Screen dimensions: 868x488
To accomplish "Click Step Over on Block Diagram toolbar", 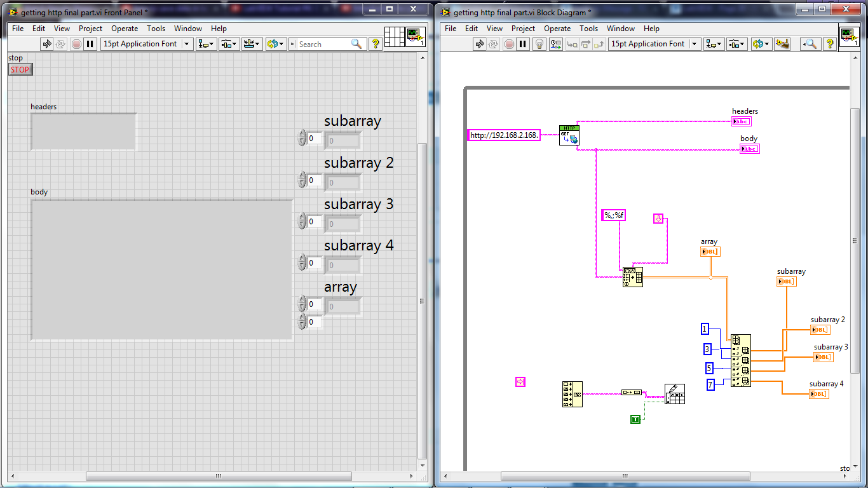I will click(x=585, y=44).
